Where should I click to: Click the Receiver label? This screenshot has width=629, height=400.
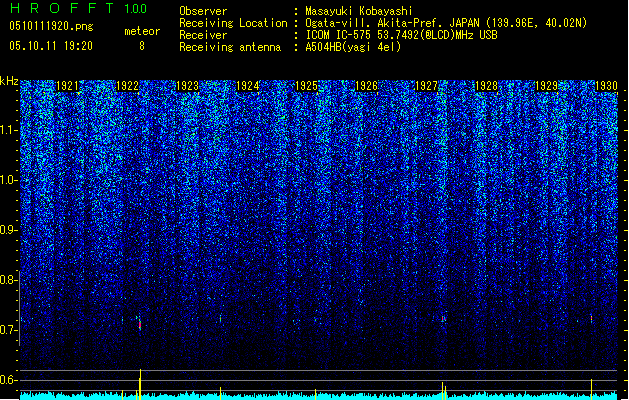(203, 35)
